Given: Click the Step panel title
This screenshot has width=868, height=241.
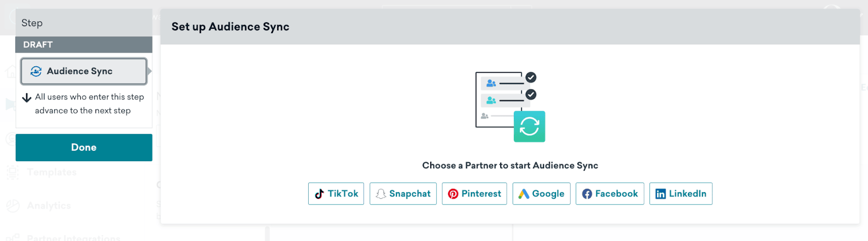Looking at the screenshot, I should tap(32, 23).
